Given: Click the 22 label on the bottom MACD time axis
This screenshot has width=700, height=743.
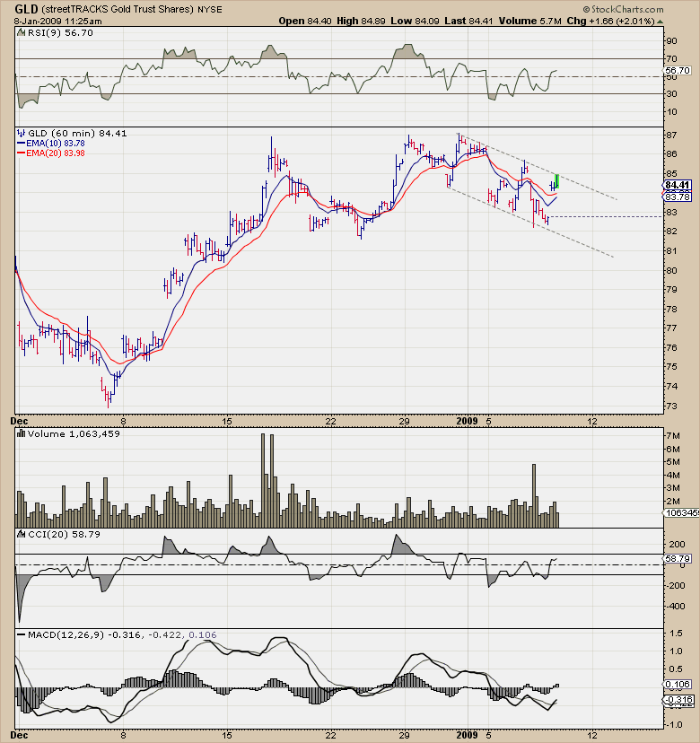Looking at the screenshot, I should [x=330, y=736].
